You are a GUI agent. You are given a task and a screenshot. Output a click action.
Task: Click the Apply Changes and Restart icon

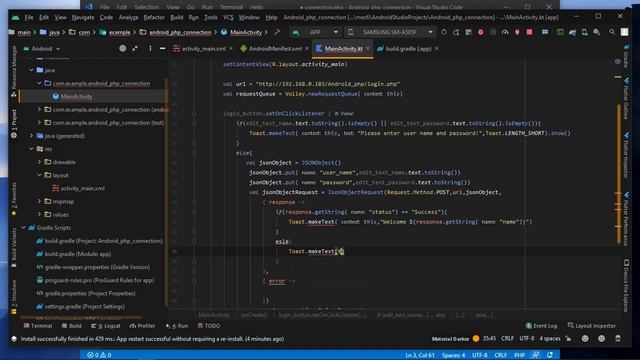tap(456, 32)
